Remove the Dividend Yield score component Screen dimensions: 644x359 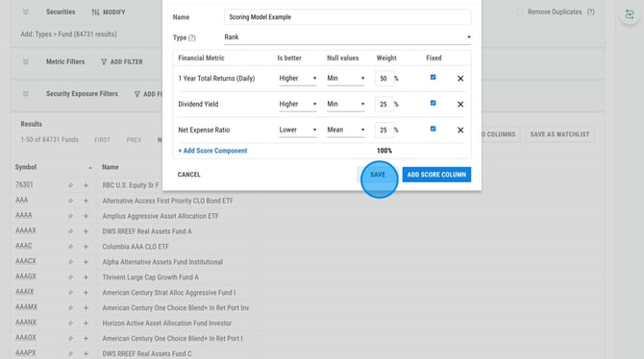[x=460, y=105]
